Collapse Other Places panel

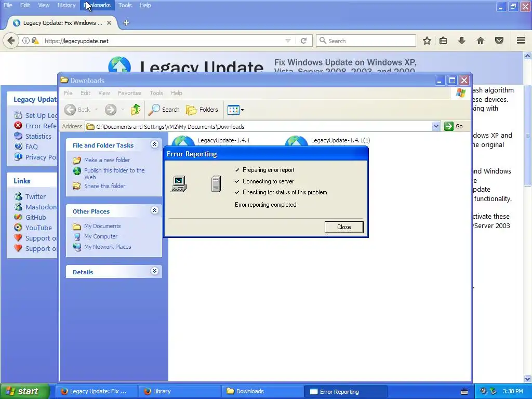point(154,210)
